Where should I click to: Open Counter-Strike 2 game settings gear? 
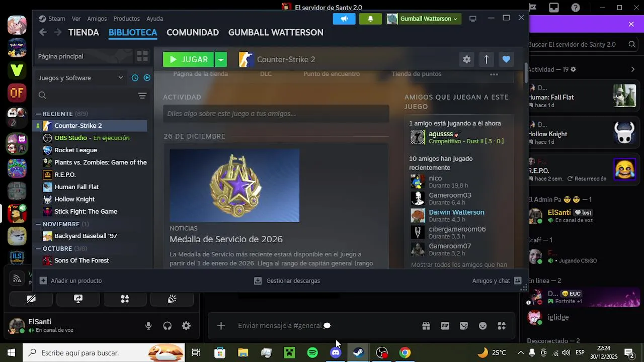click(467, 59)
